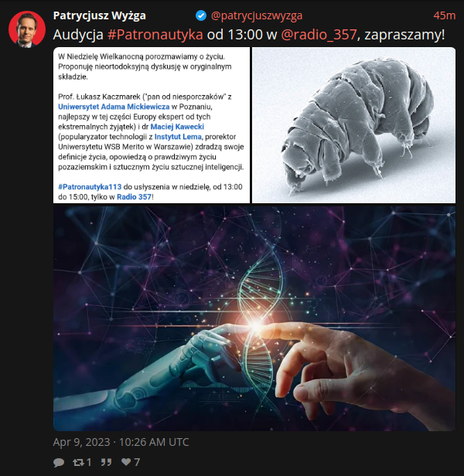Enlarge the tardigrade microscope photo
Viewport: 464px width, 476px height.
coord(353,125)
